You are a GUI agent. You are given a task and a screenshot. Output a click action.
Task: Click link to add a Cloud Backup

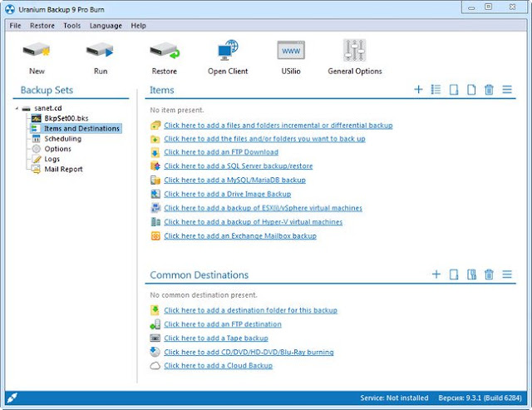tap(218, 366)
